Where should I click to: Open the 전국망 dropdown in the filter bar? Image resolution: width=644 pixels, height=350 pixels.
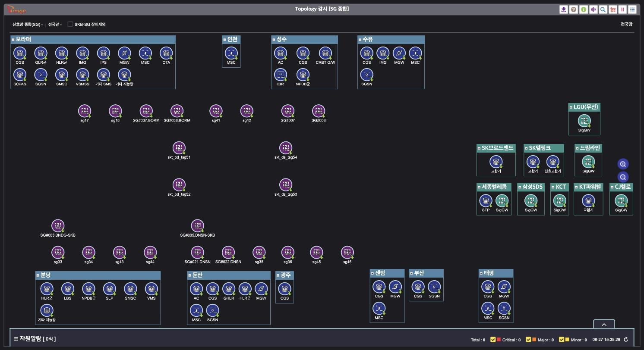[x=55, y=25]
